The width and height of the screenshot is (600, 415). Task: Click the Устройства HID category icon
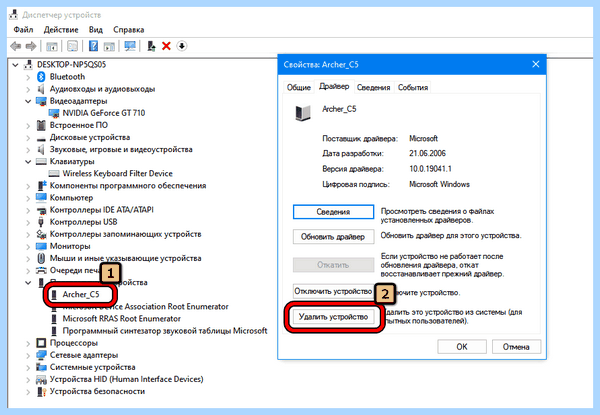41,379
